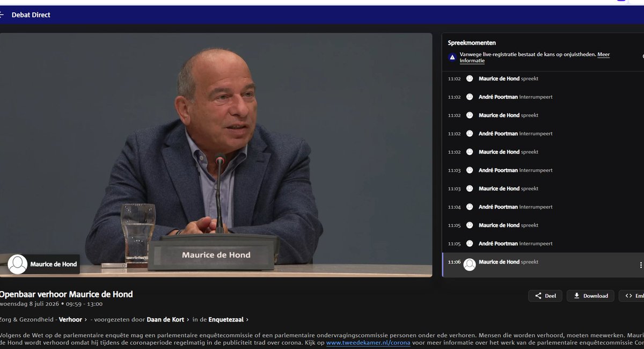644x349 pixels.
Task: Jump to 11:05 Maurice de Hond spreekt moment
Action: click(543, 225)
